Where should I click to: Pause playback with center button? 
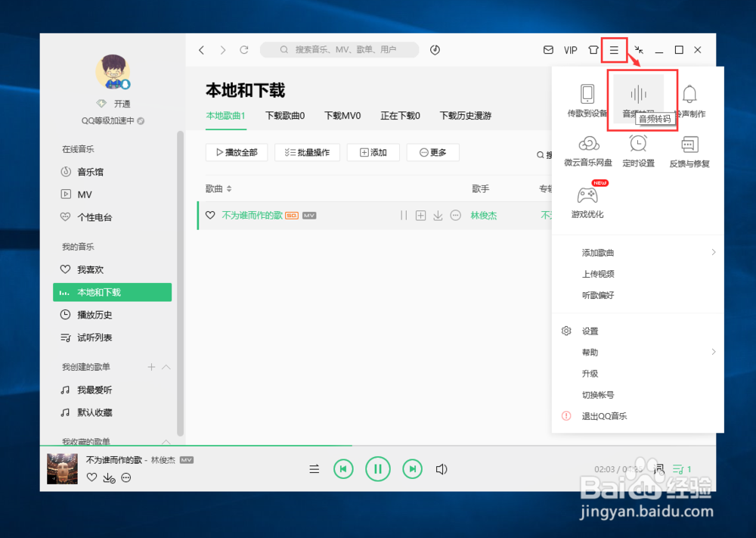[x=377, y=469]
